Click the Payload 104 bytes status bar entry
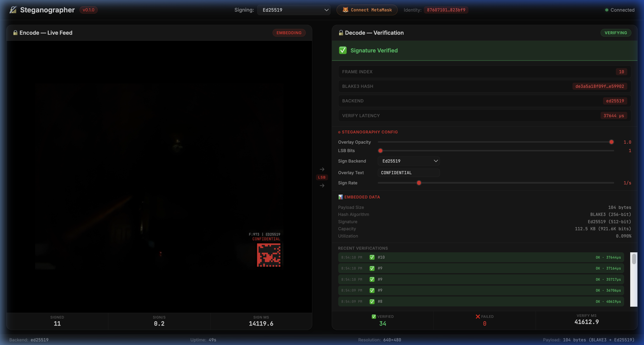The height and width of the screenshot is (345, 644). (x=589, y=340)
